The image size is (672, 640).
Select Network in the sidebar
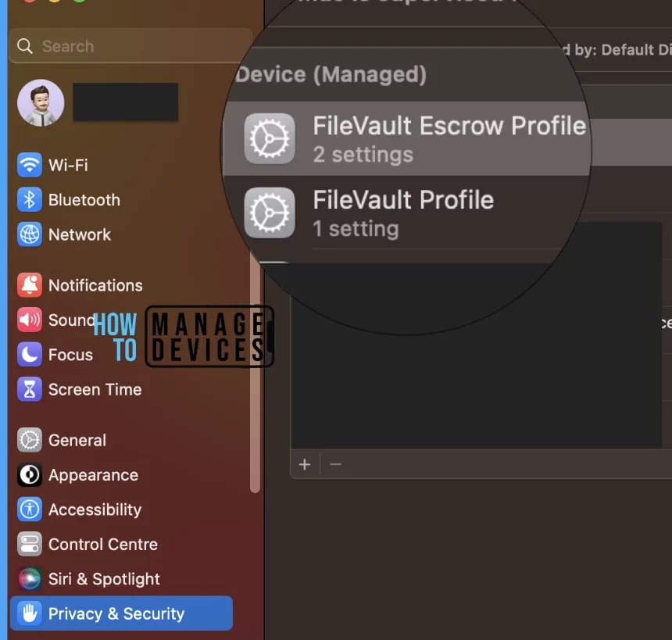[121, 234]
